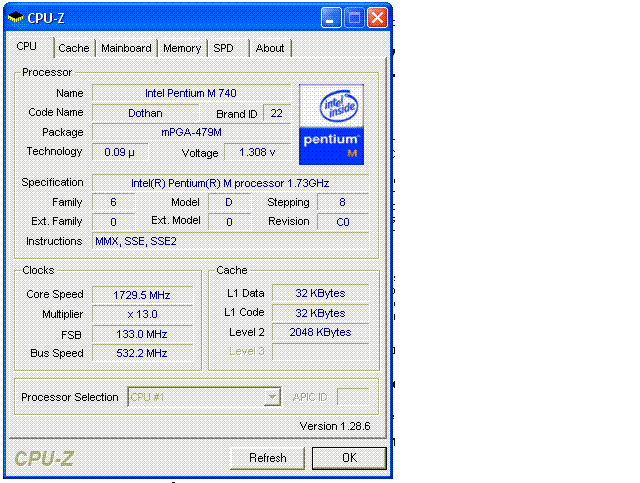Image resolution: width=640 pixels, height=483 pixels.
Task: Click the 0.09 µ technology value
Action: tap(120, 152)
